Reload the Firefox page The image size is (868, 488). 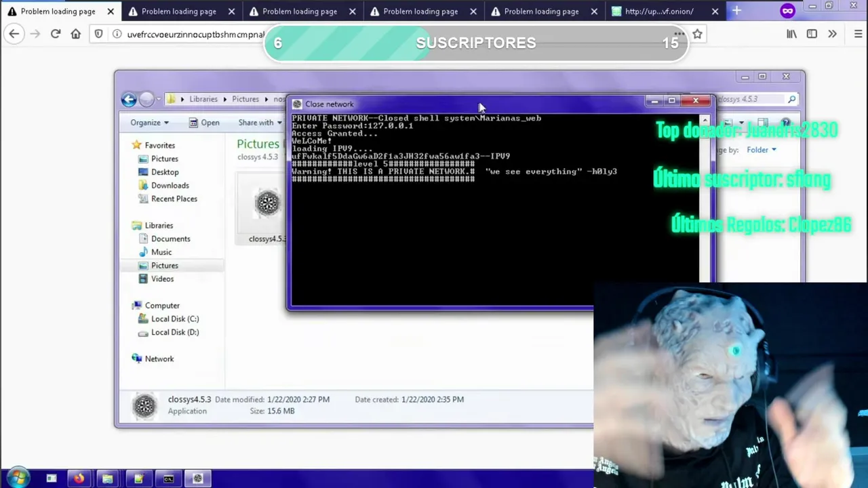pos(56,34)
